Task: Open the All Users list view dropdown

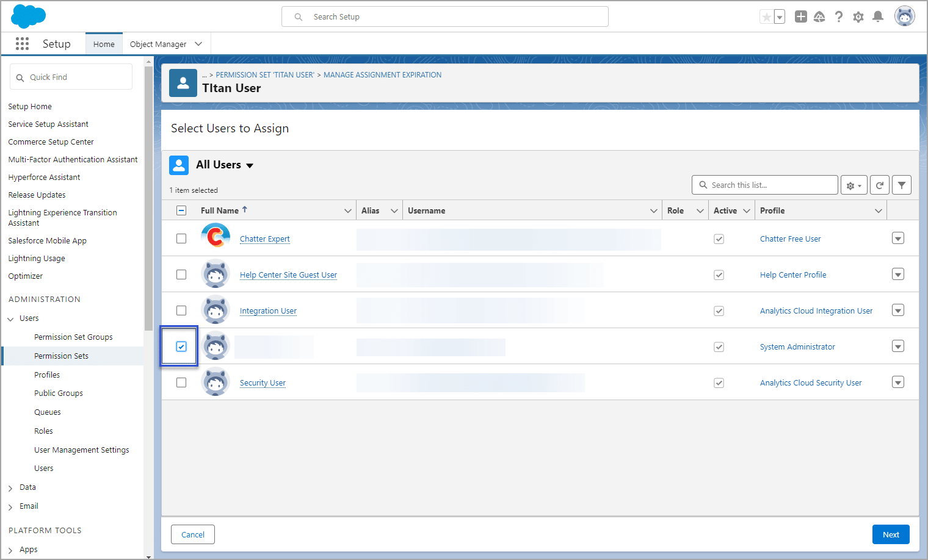Action: coord(250,165)
